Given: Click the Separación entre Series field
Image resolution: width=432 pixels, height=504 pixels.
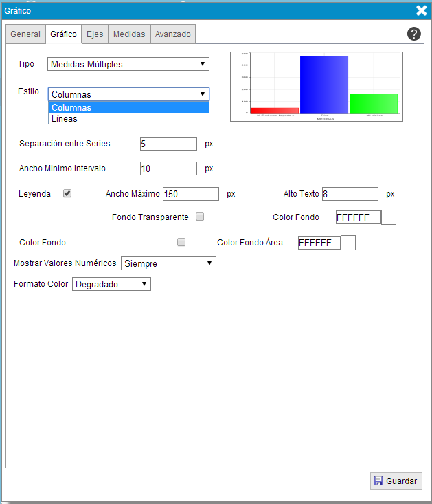Looking at the screenshot, I should (168, 144).
